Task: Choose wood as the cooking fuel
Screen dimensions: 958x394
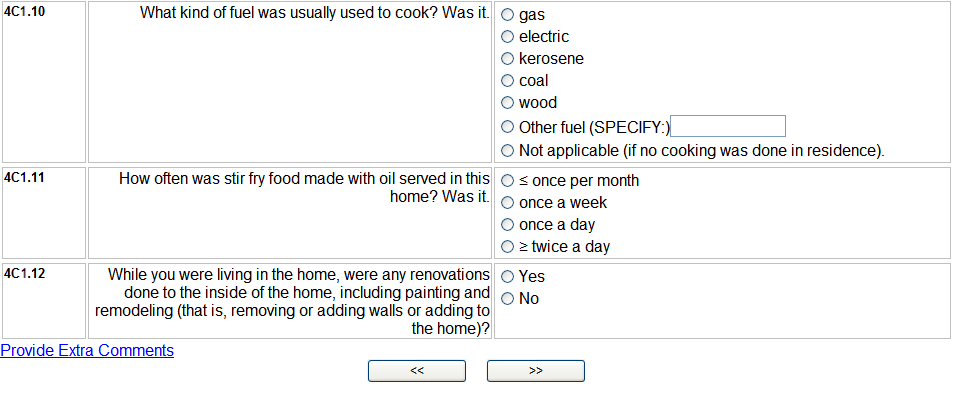Action: (x=507, y=103)
